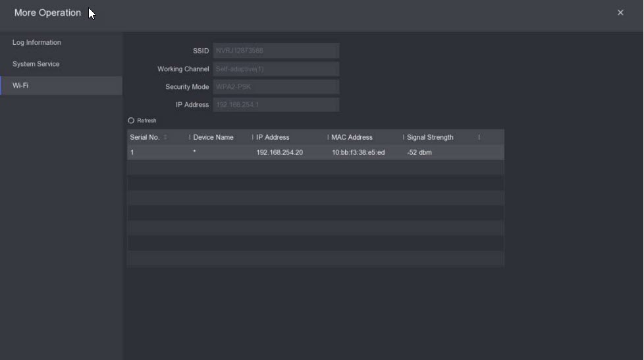Screen dimensions: 644x360
Task: Click the -52 dbm signal strength cell
Action: [419, 152]
